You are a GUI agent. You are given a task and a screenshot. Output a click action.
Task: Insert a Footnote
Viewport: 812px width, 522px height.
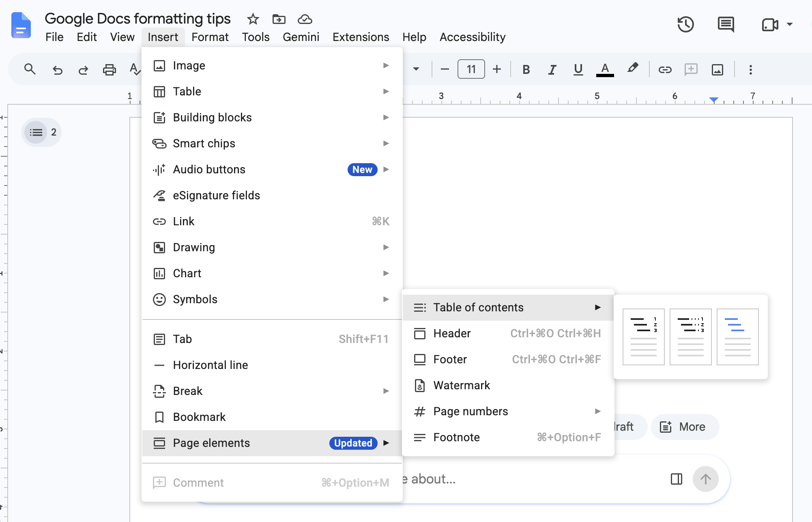coord(508,437)
